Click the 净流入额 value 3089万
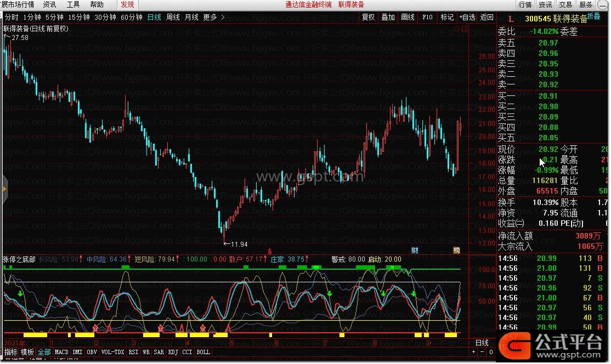Image resolution: width=611 pixels, height=364 pixels. (589, 236)
